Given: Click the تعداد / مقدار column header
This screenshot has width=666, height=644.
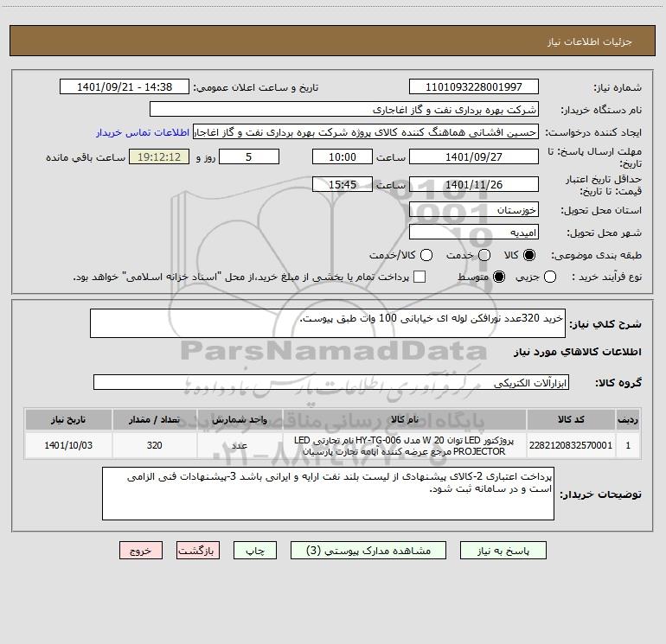Looking at the screenshot, I should pos(154,419).
